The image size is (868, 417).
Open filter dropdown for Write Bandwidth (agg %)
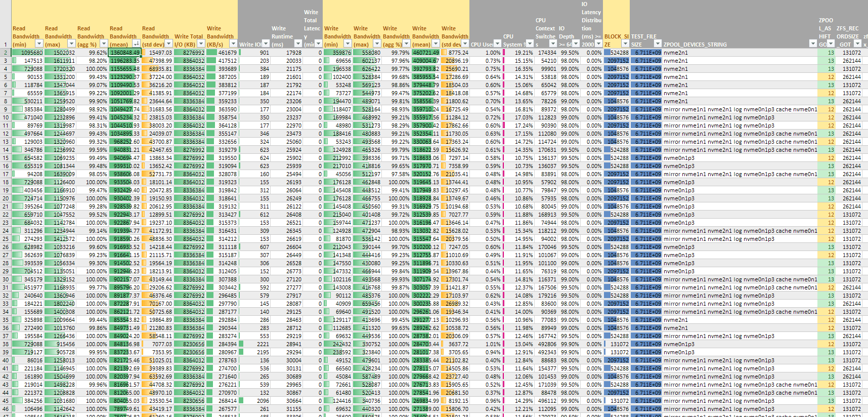[406, 44]
